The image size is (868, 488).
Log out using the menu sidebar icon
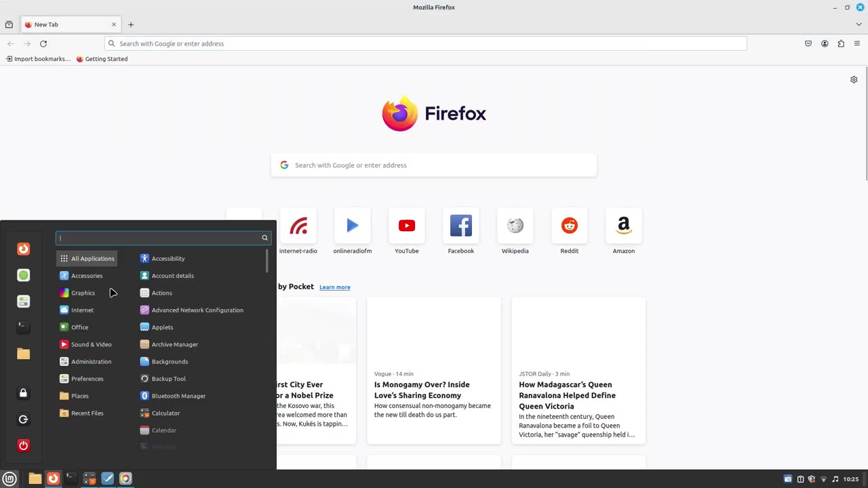pos(23,420)
